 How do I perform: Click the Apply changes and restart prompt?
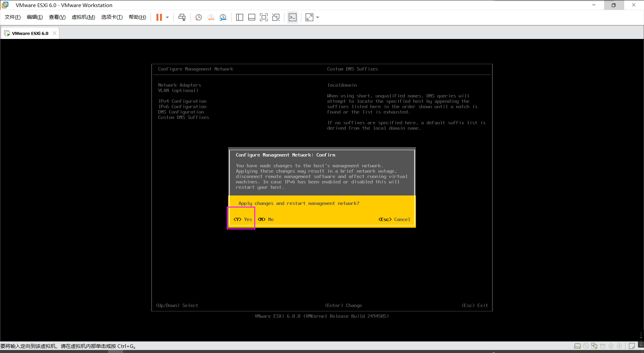click(x=299, y=203)
